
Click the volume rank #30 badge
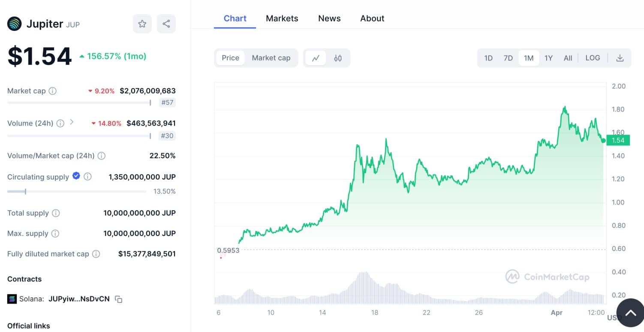pos(167,136)
